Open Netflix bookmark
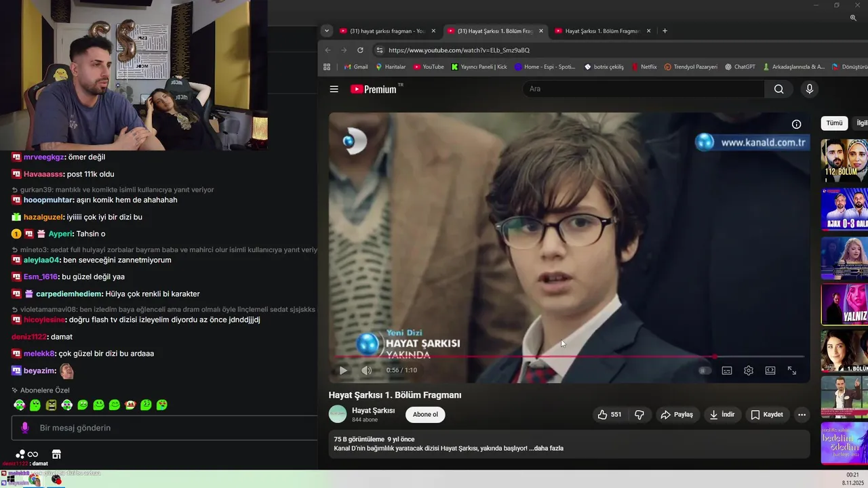This screenshot has height=488, width=868. click(x=644, y=67)
